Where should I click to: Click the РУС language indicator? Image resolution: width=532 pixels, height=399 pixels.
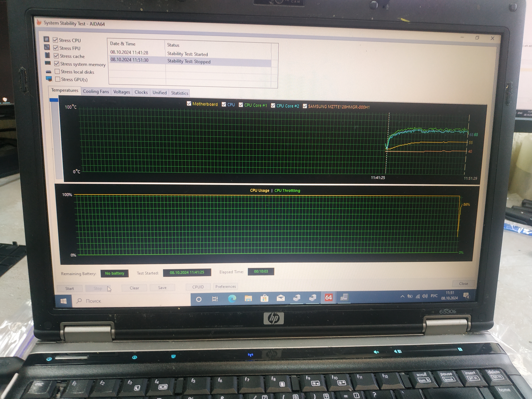(x=434, y=296)
